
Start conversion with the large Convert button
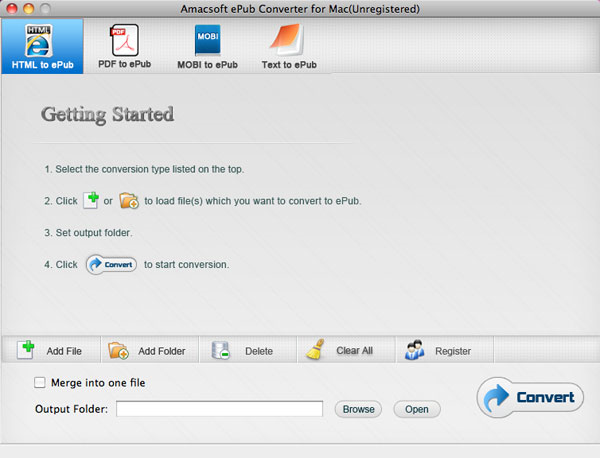[x=530, y=398]
